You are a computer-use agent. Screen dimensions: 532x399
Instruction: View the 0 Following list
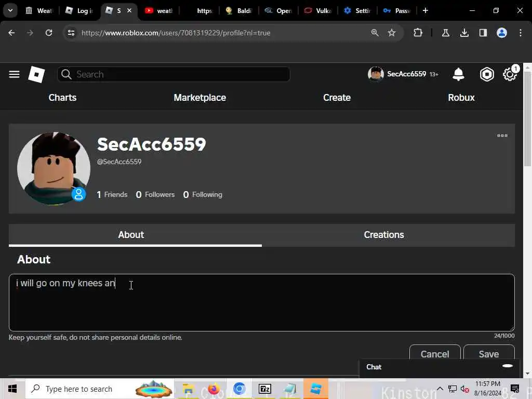coord(203,194)
